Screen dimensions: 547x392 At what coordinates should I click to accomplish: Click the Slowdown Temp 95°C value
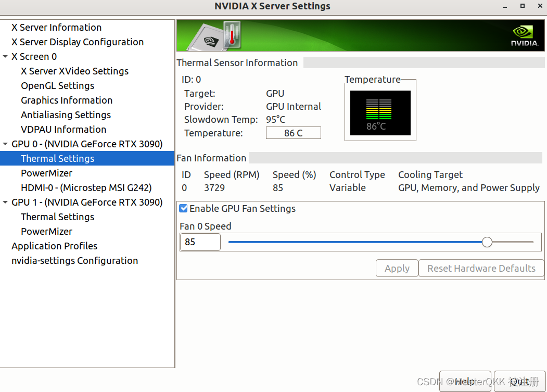point(276,119)
